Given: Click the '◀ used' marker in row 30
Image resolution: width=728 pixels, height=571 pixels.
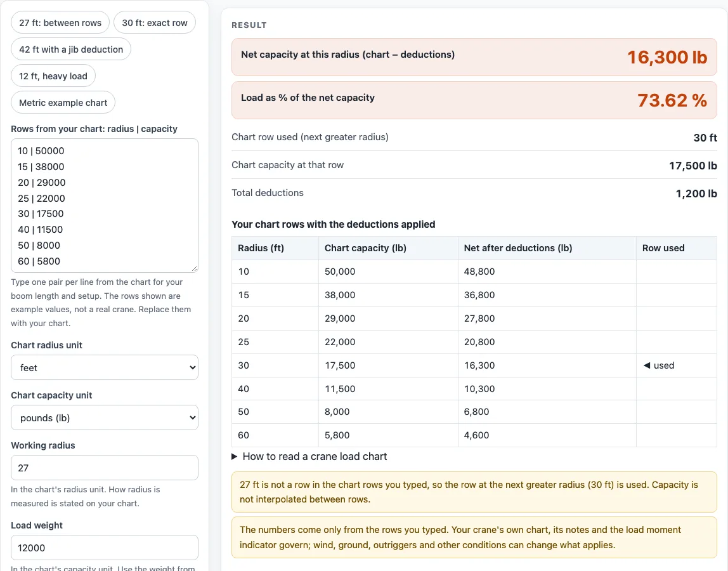Looking at the screenshot, I should pos(659,365).
